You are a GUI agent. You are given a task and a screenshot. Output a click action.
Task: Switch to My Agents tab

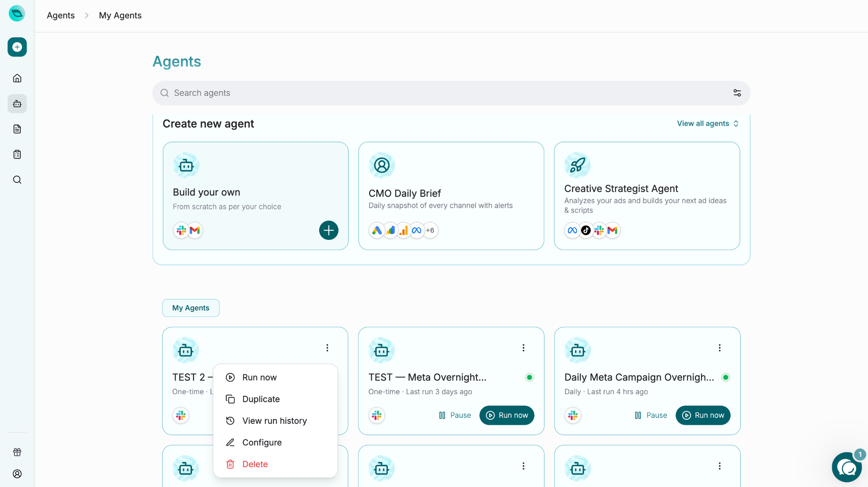(191, 308)
